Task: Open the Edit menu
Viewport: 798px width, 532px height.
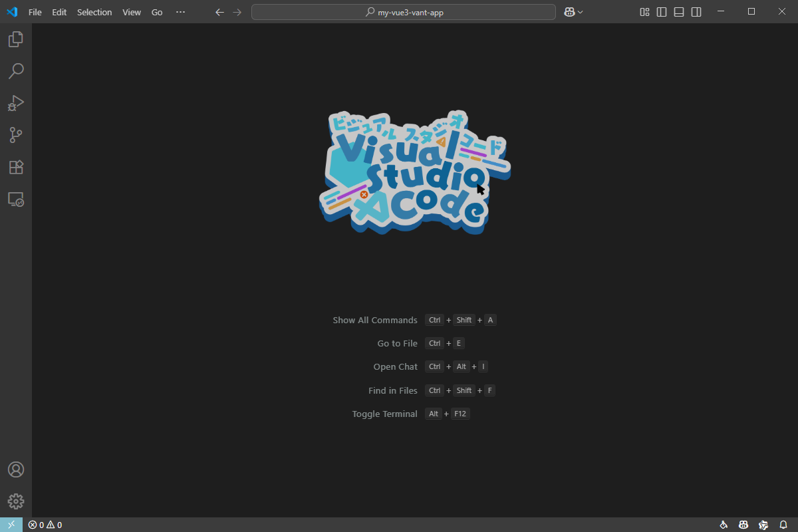Action: pyautogui.click(x=59, y=12)
